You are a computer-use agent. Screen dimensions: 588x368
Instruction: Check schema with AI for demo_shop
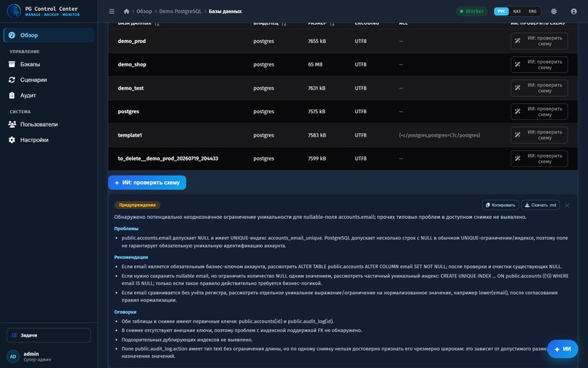pos(539,64)
